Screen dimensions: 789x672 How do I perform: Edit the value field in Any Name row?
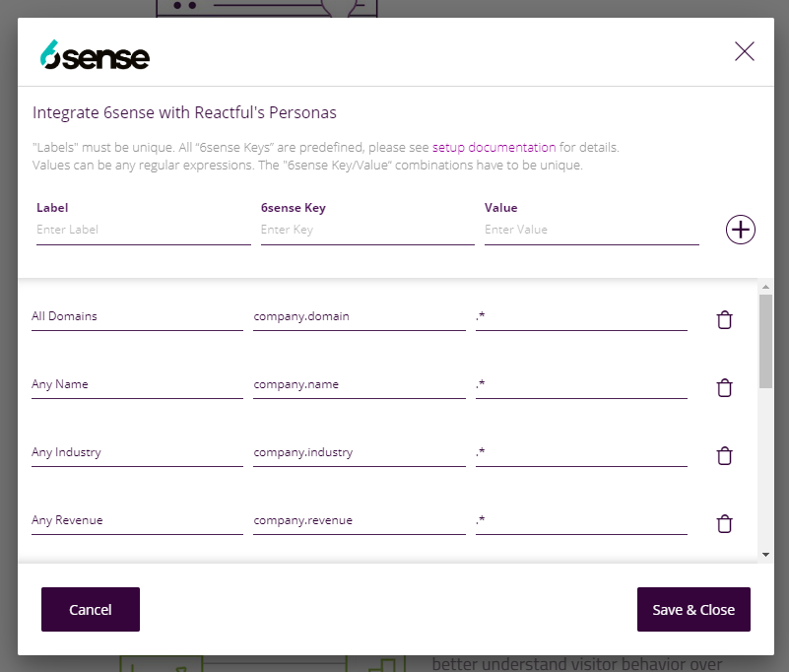coord(581,384)
